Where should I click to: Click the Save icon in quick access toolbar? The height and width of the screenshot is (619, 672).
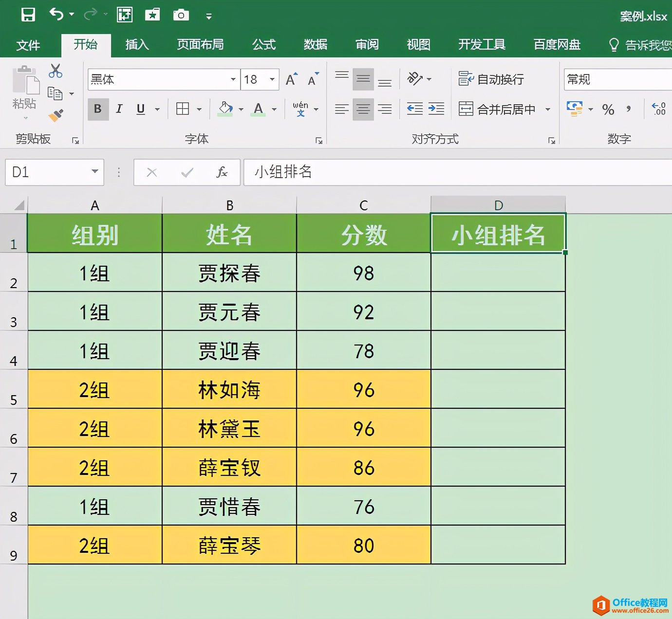pyautogui.click(x=28, y=15)
